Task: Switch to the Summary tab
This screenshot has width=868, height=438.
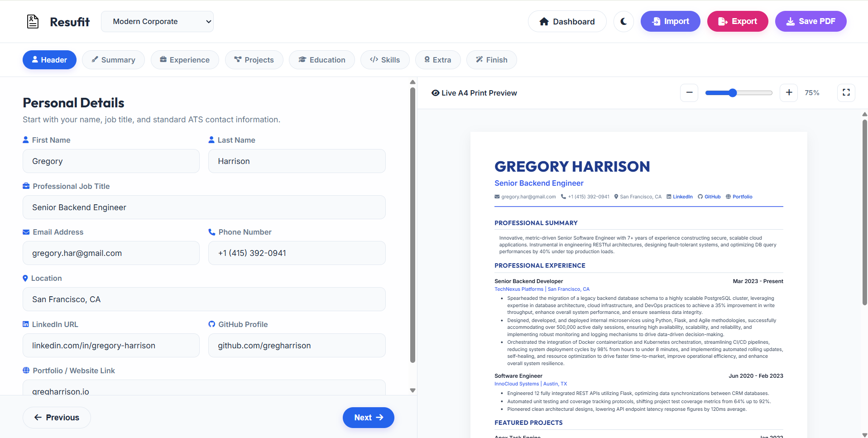Action: [x=113, y=60]
